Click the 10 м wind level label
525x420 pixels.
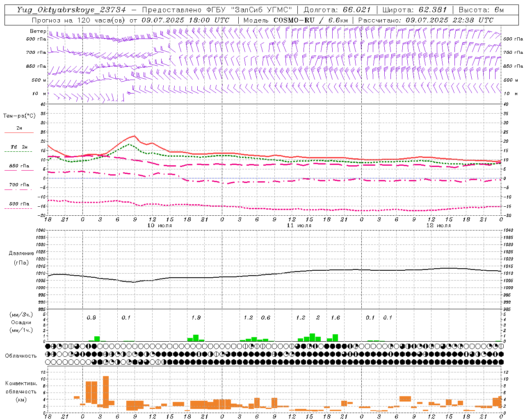tap(39, 94)
